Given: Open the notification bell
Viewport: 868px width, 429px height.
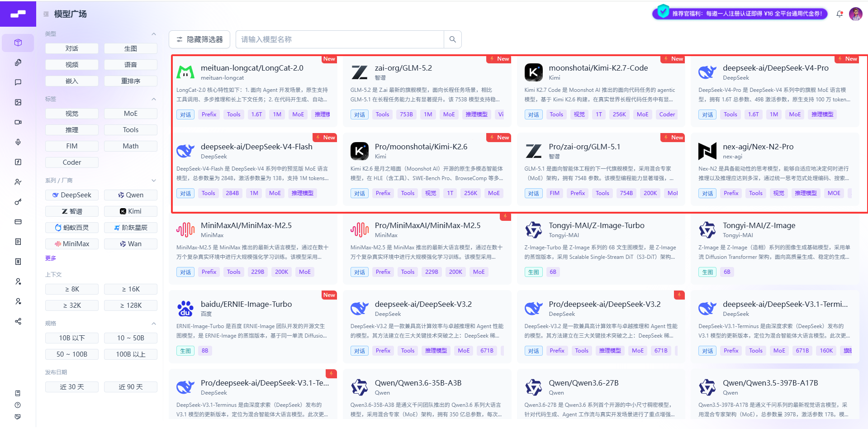Looking at the screenshot, I should pyautogui.click(x=840, y=14).
